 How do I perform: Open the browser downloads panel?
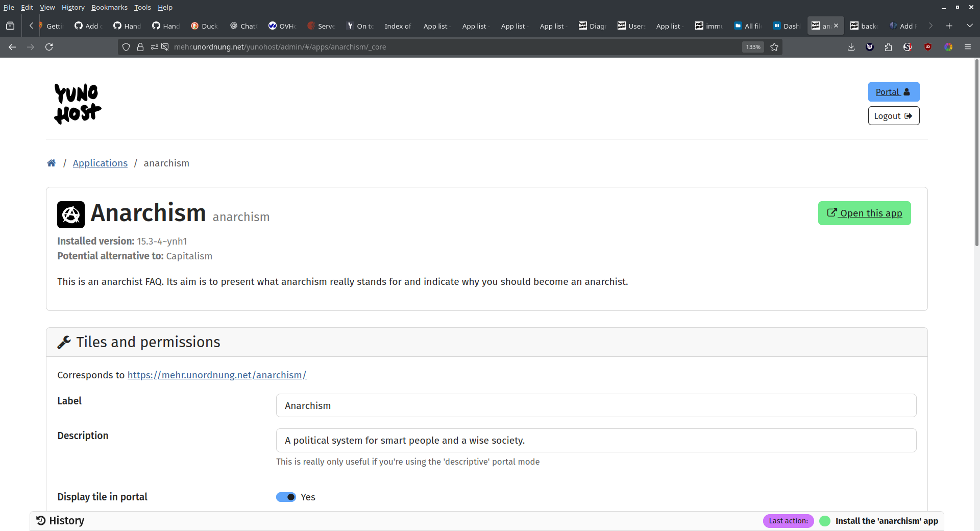pyautogui.click(x=851, y=47)
